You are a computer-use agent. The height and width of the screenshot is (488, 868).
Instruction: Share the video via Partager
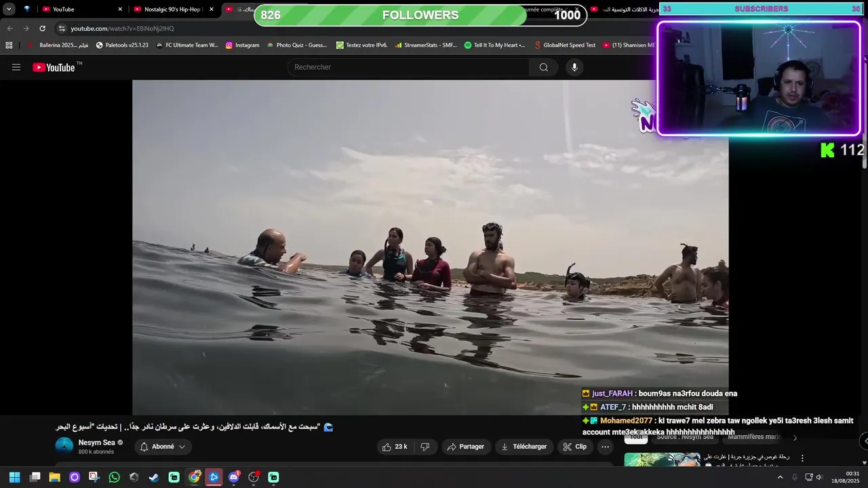[466, 447]
